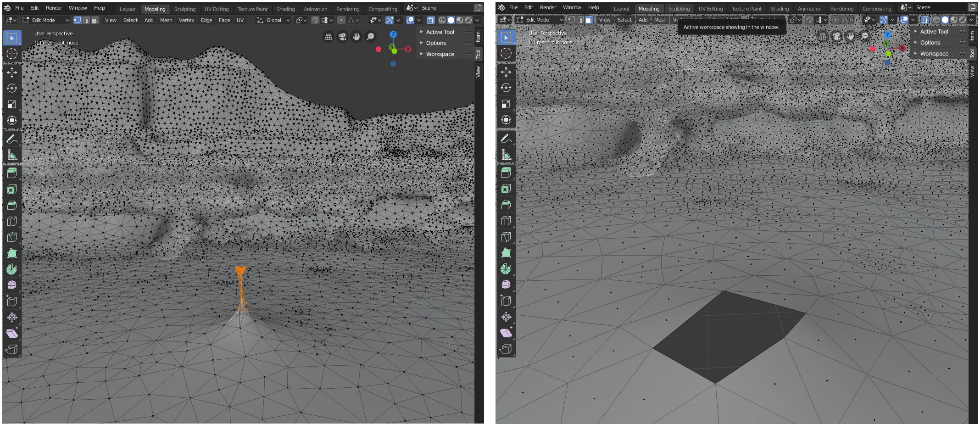Image resolution: width=980 pixels, height=424 pixels.
Task: Select the Cursor tool in left window
Action: (12, 54)
